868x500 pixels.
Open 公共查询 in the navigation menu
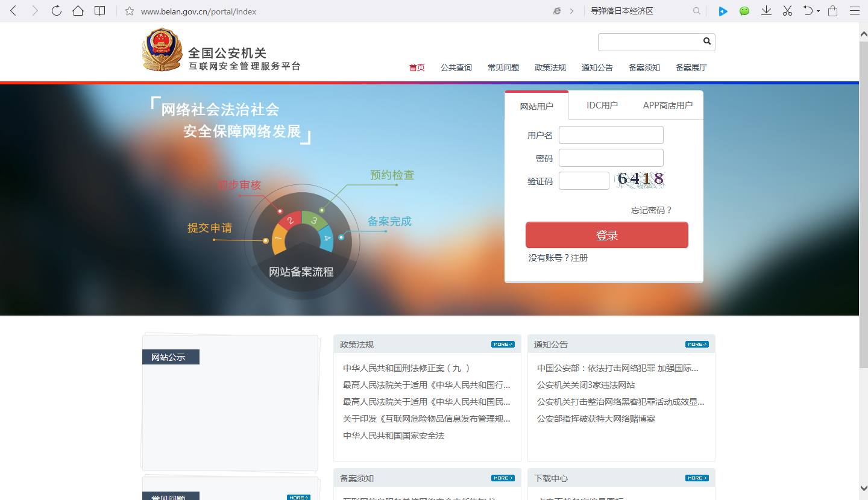(456, 67)
